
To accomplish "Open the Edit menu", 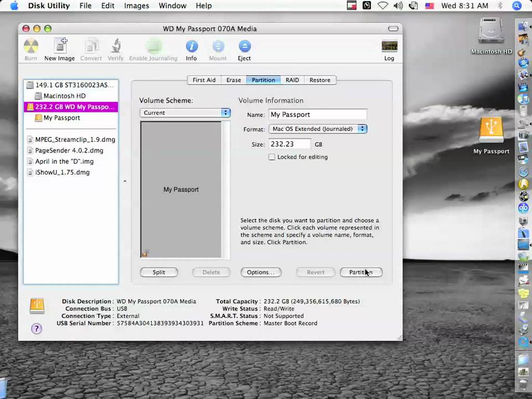I will pyautogui.click(x=108, y=6).
